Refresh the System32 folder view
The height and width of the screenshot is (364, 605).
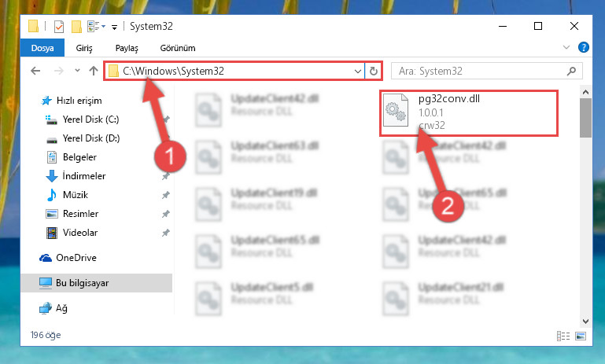374,71
